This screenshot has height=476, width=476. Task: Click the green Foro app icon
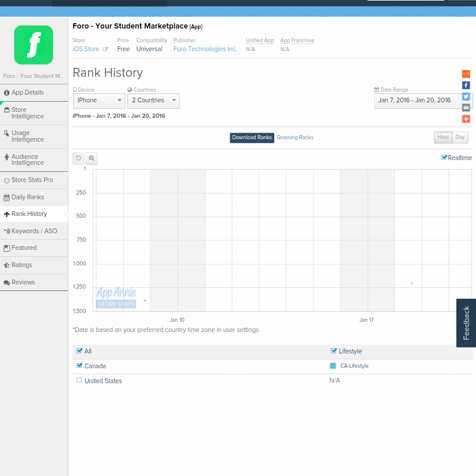(x=34, y=45)
